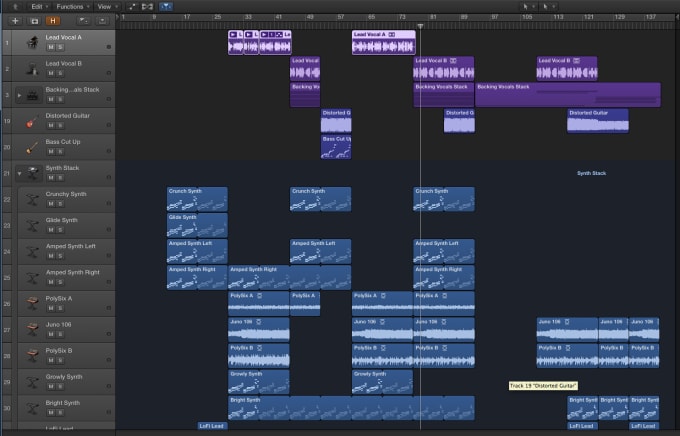This screenshot has height=436, width=680.
Task: Select the last Lead Vocal B region
Action: (567, 69)
